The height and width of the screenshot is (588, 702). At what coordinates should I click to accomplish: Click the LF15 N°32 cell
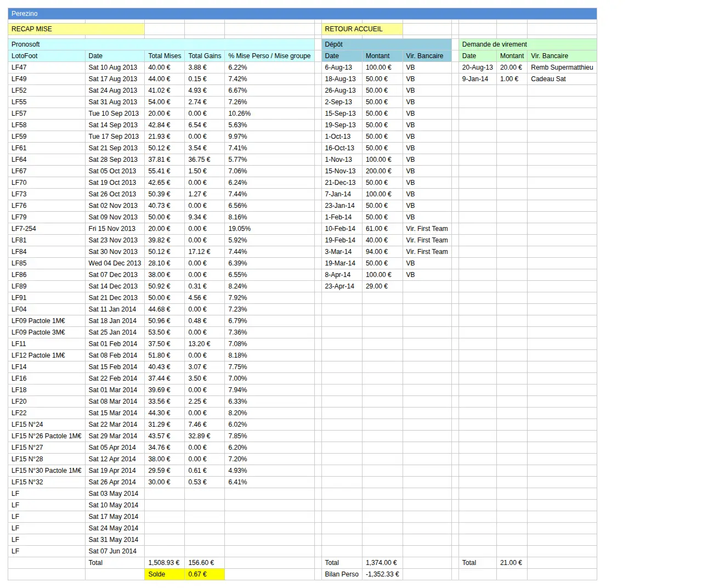[x=47, y=482]
